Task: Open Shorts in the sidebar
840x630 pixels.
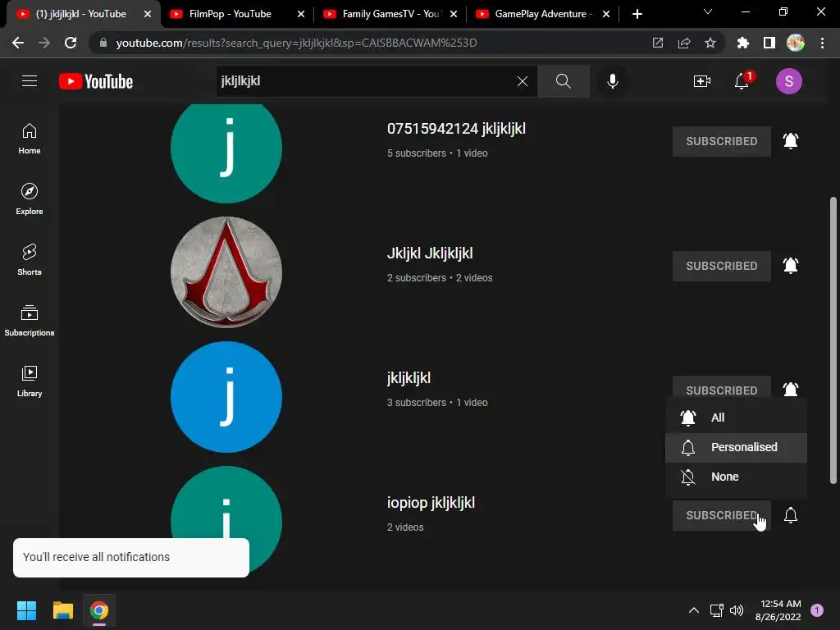Action: (x=30, y=259)
